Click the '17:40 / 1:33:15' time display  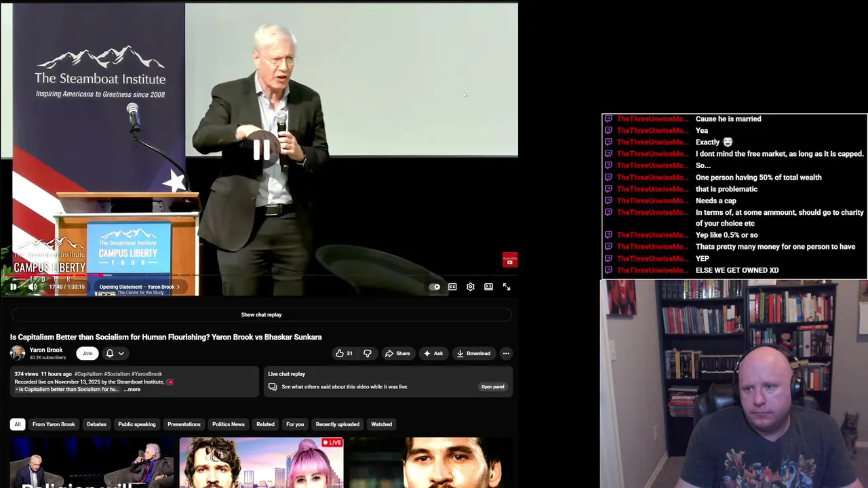[x=66, y=287]
